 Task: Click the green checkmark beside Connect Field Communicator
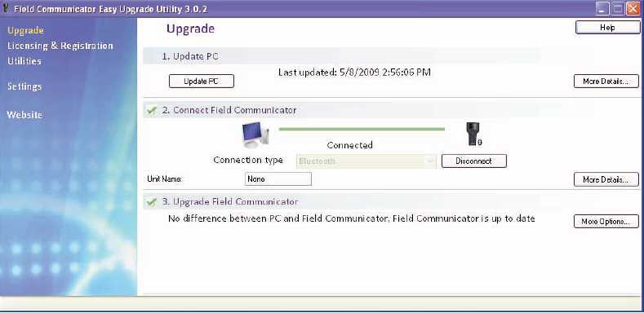[152, 110]
